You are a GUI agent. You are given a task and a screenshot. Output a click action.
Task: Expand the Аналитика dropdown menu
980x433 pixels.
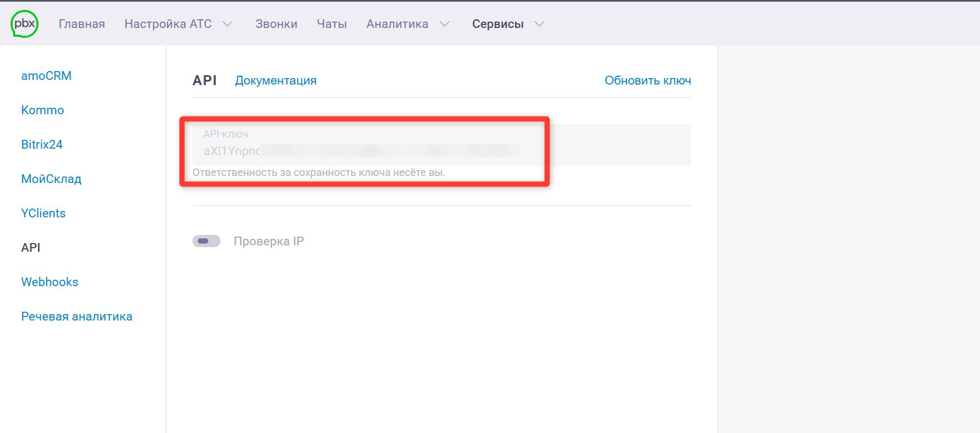click(x=407, y=24)
